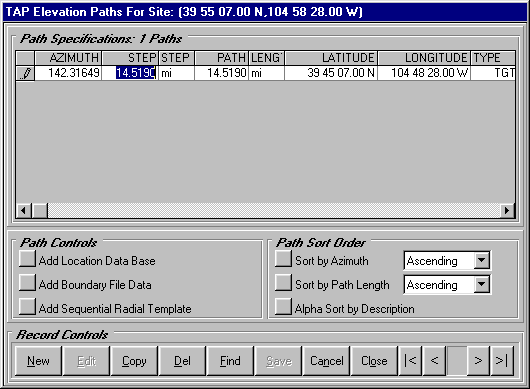Click the AZIMUTH column header
The width and height of the screenshot is (530, 389).
tap(68, 58)
